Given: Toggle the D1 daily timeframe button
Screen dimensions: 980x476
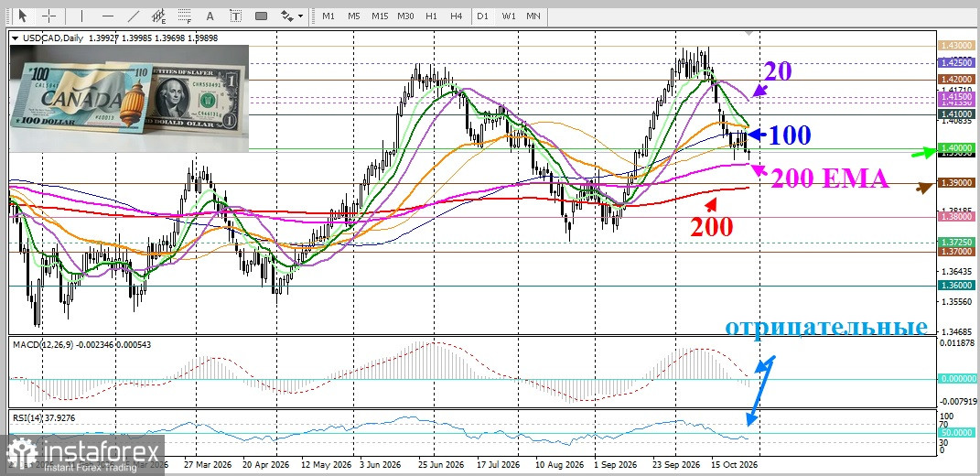Looking at the screenshot, I should (x=482, y=16).
